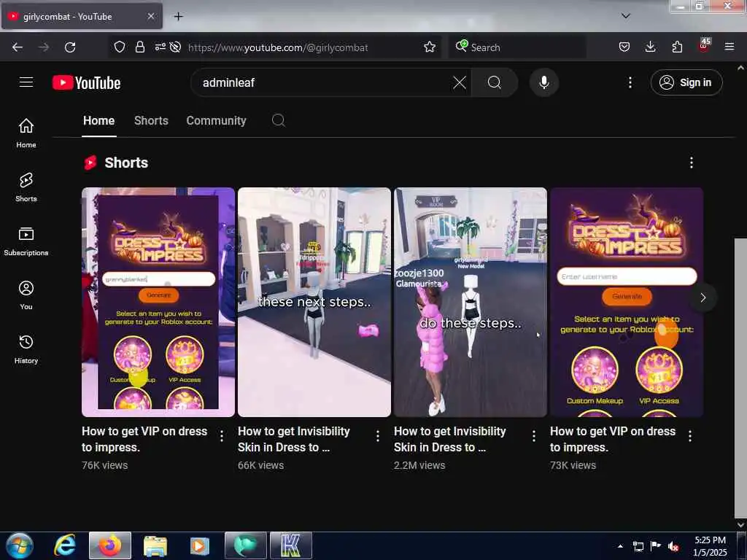Viewport: 747px width, 560px height.
Task: Open the 'do these steps..' short thumbnail
Action: [471, 302]
